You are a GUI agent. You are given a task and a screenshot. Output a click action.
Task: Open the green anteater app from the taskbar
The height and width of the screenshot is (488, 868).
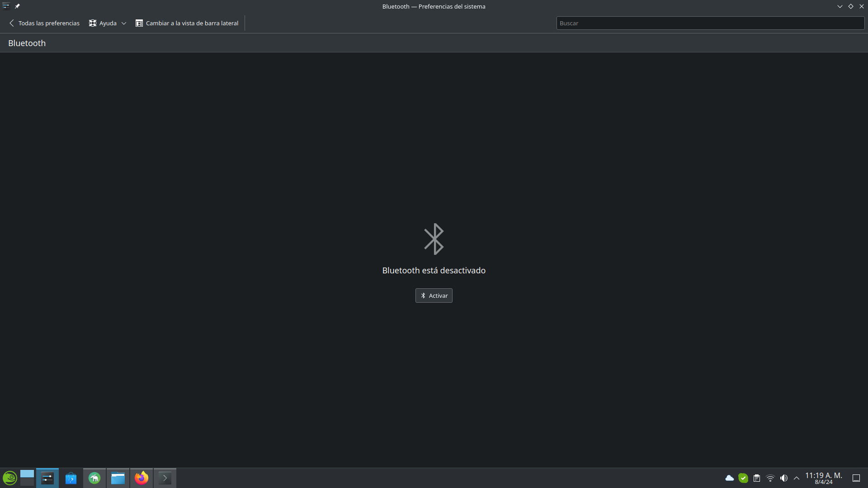[94, 478]
